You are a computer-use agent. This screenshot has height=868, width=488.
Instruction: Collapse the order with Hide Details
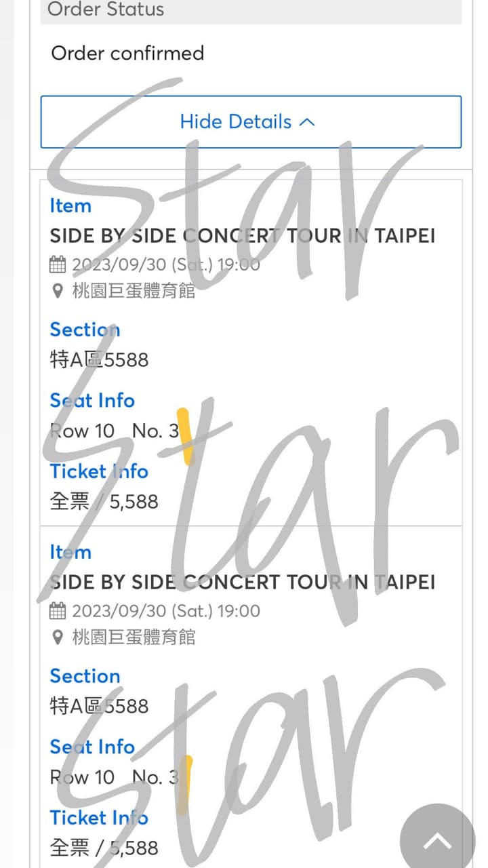(x=236, y=122)
